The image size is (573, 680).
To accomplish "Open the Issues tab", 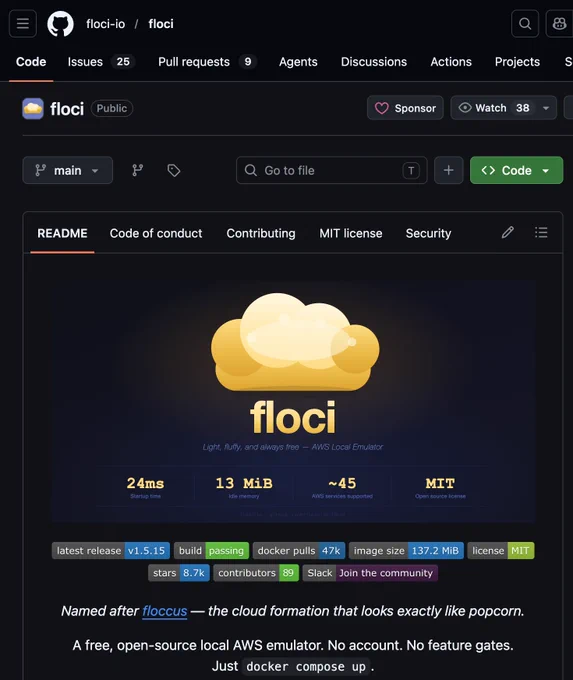I will 101,62.
